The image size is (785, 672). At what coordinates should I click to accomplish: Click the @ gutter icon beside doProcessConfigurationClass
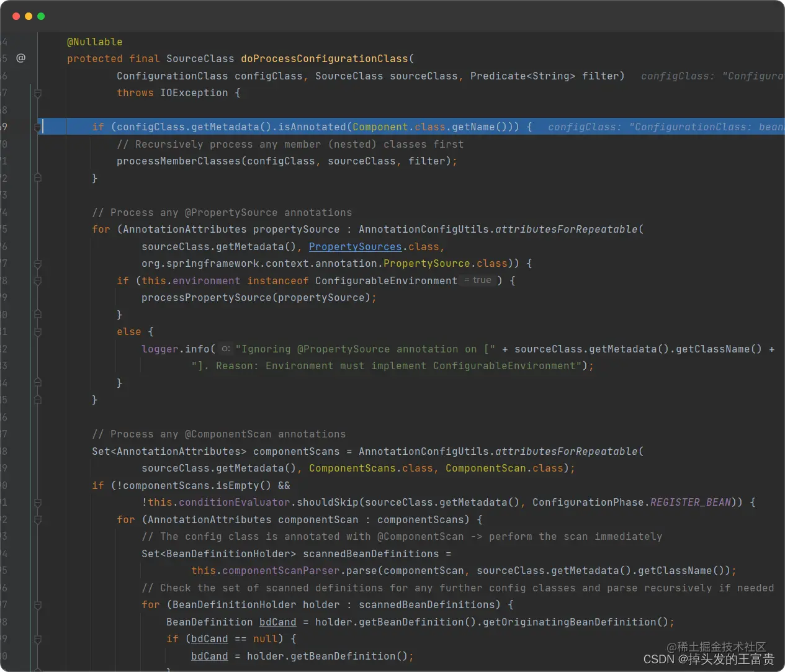pyautogui.click(x=20, y=58)
